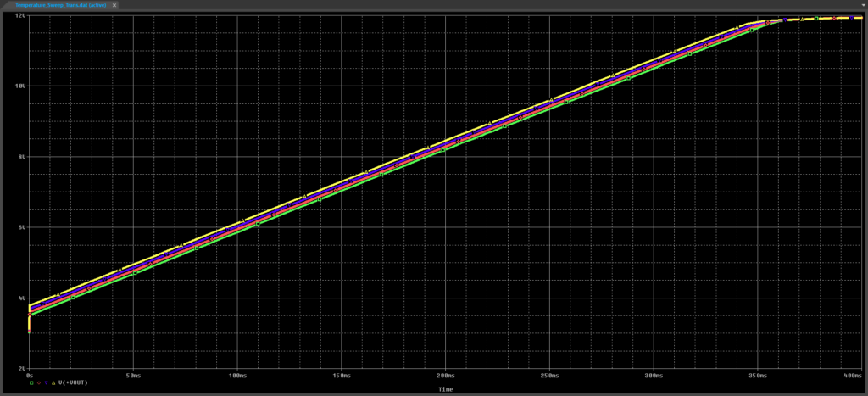The image size is (868, 396).
Task: Click the 300ms x-axis tick label
Action: coord(653,375)
